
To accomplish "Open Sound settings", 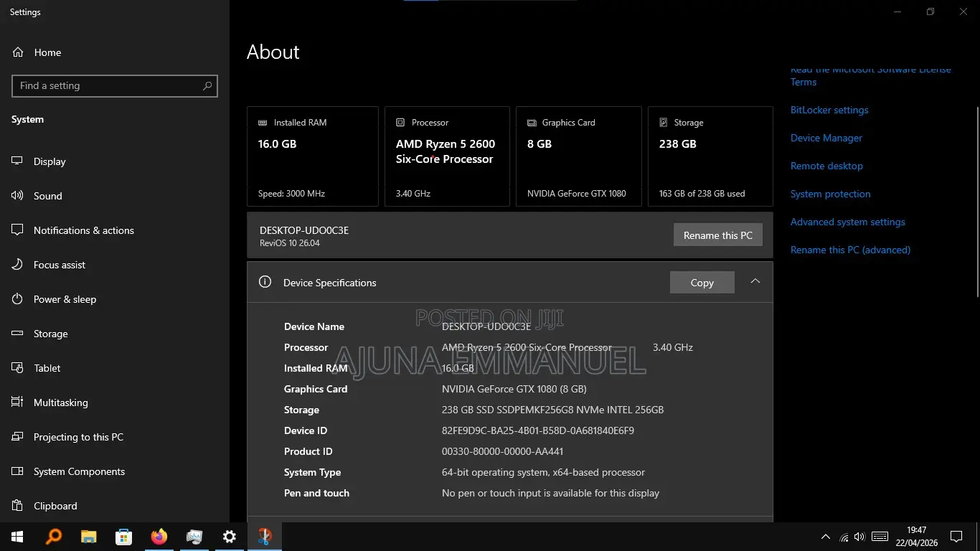I will 115,196.
